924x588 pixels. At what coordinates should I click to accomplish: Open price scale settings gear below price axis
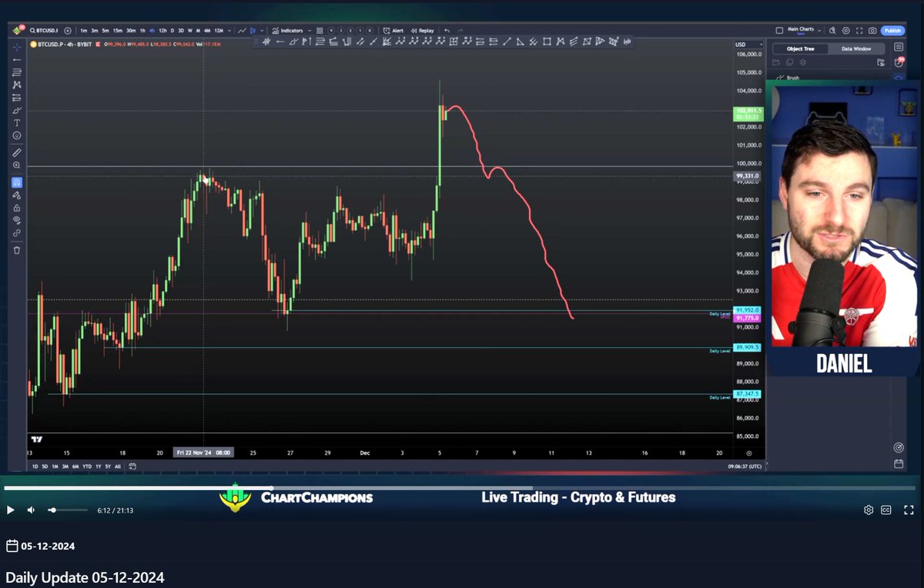(748, 453)
